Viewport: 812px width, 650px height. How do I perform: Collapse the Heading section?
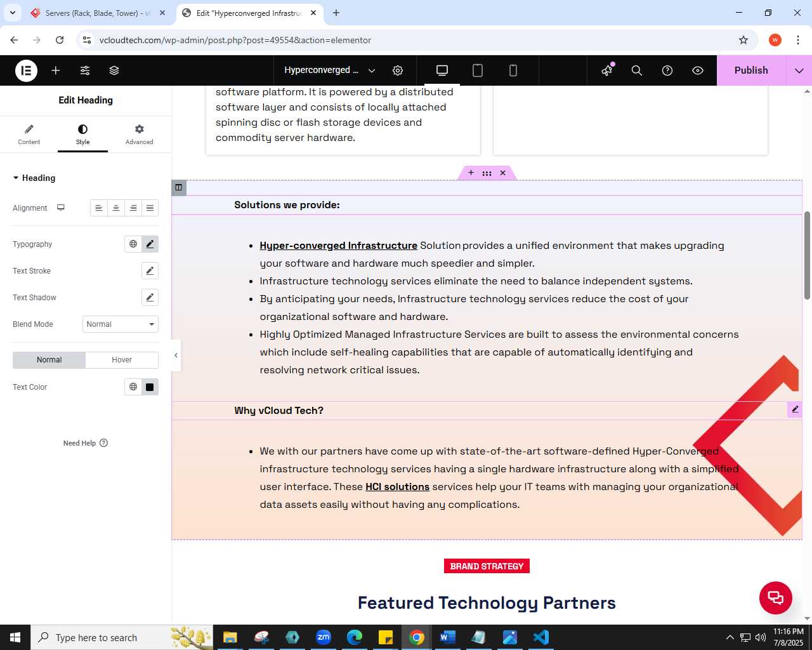[x=34, y=178]
